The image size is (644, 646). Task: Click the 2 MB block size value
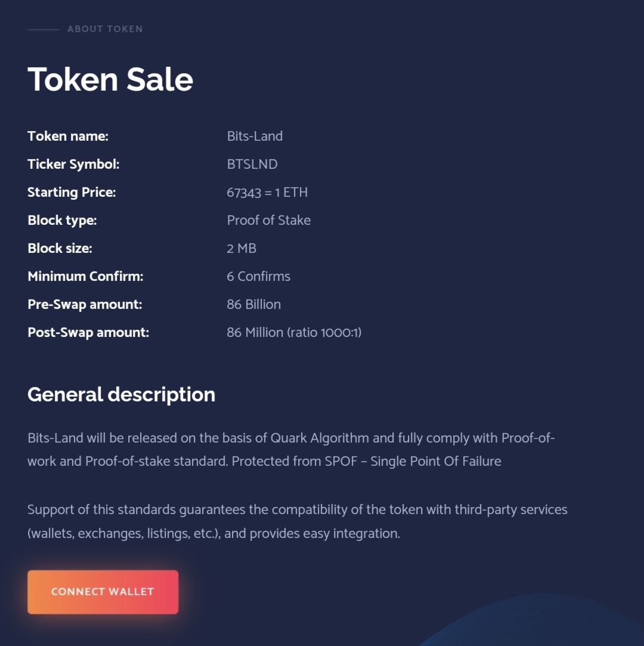[241, 248]
